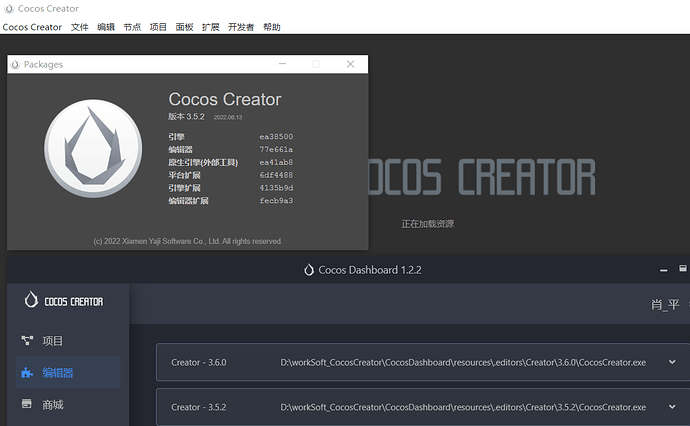Open the Cocos Creator menu
Image resolution: width=690 pixels, height=426 pixels.
pyautogui.click(x=32, y=27)
